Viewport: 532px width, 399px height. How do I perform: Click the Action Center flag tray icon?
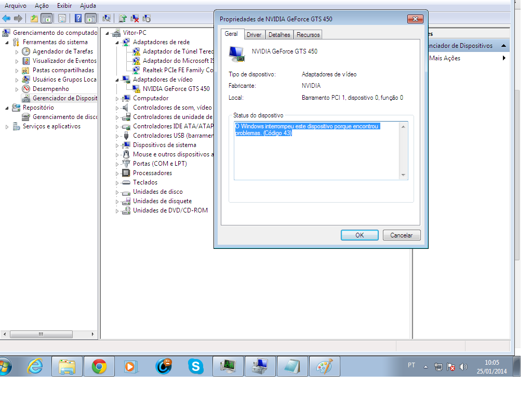coord(450,367)
